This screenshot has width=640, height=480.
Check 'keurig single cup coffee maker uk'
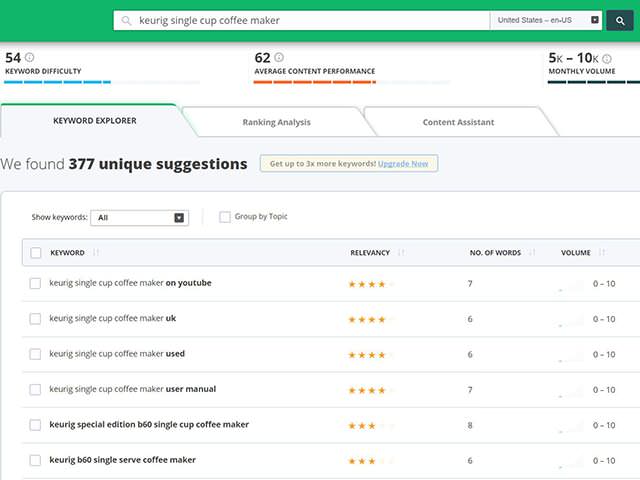35,319
